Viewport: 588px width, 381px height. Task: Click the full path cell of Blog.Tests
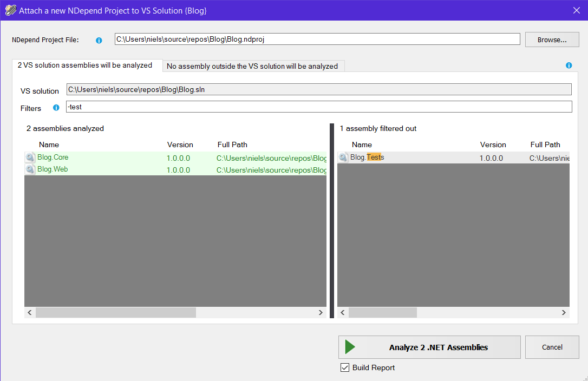(x=550, y=158)
